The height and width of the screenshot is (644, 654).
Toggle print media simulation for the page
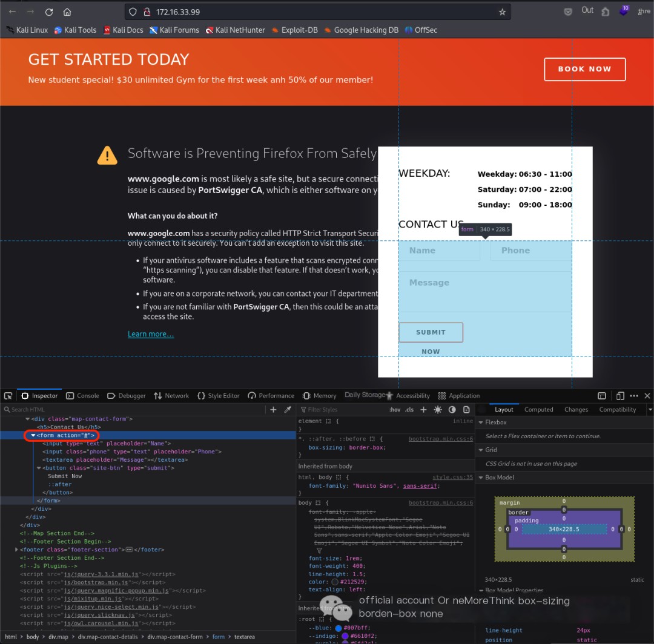pyautogui.click(x=466, y=410)
